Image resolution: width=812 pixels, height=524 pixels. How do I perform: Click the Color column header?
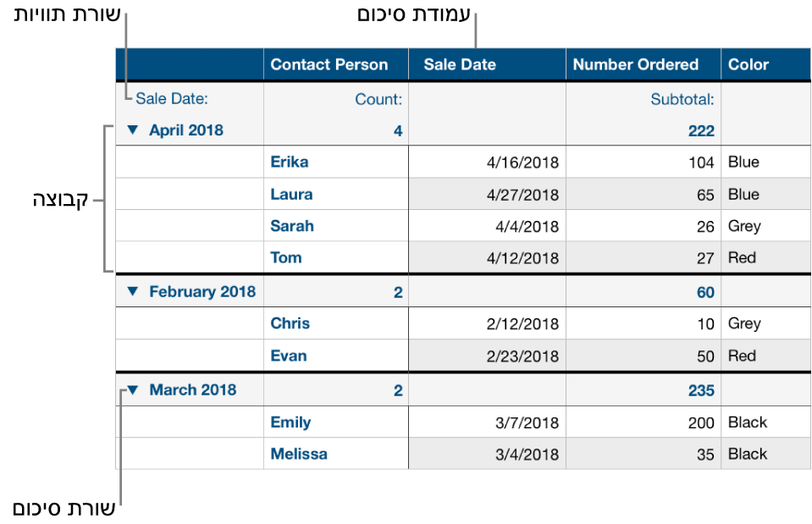point(748,64)
